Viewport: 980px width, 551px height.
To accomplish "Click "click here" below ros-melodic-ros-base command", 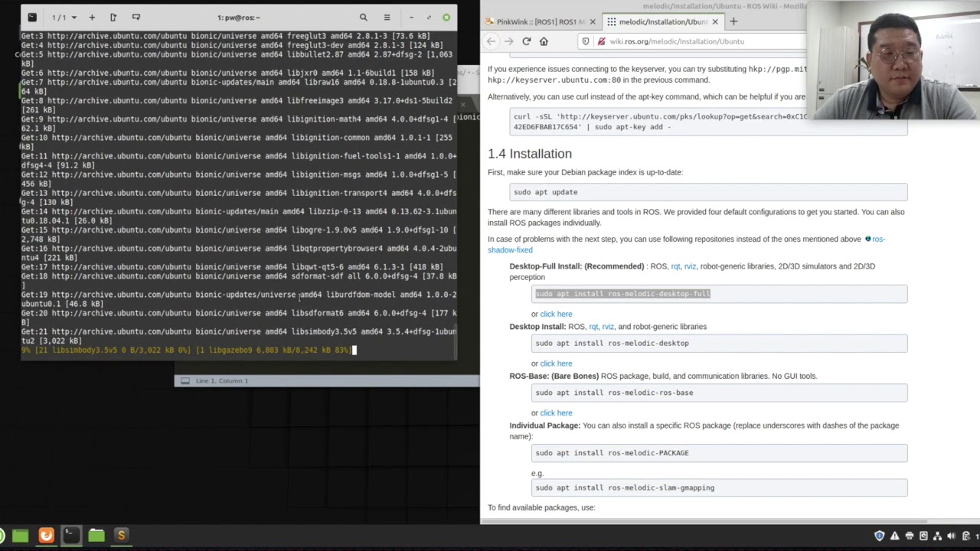I will click(x=556, y=413).
